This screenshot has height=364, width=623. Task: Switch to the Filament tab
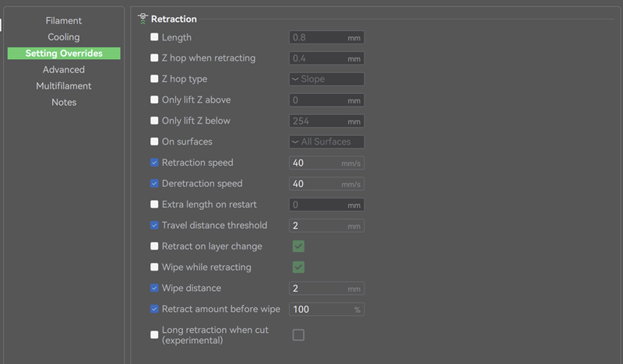point(64,21)
